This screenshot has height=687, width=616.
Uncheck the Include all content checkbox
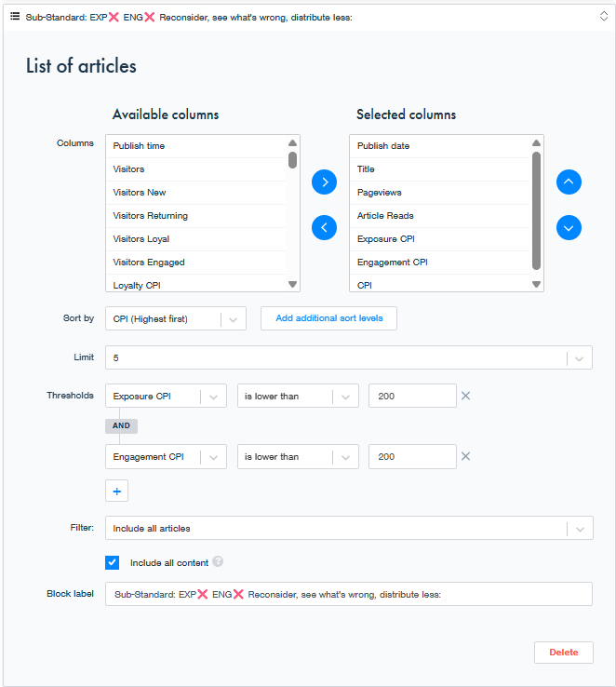[112, 562]
